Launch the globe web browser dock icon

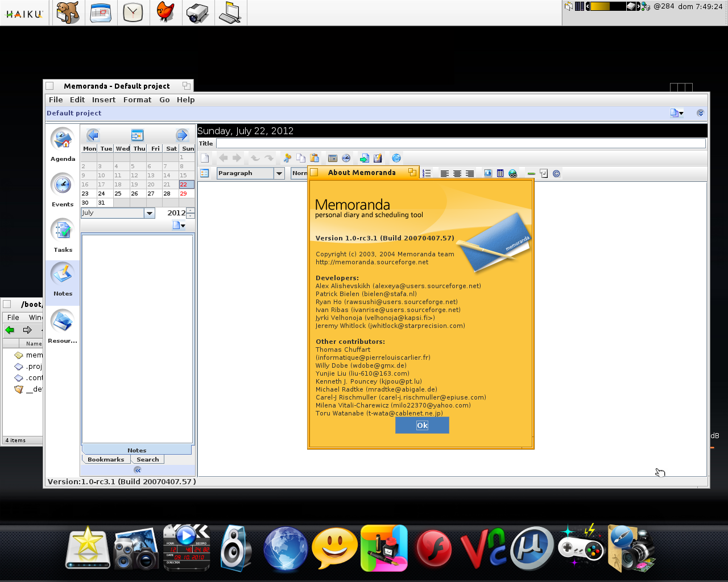[285, 549]
